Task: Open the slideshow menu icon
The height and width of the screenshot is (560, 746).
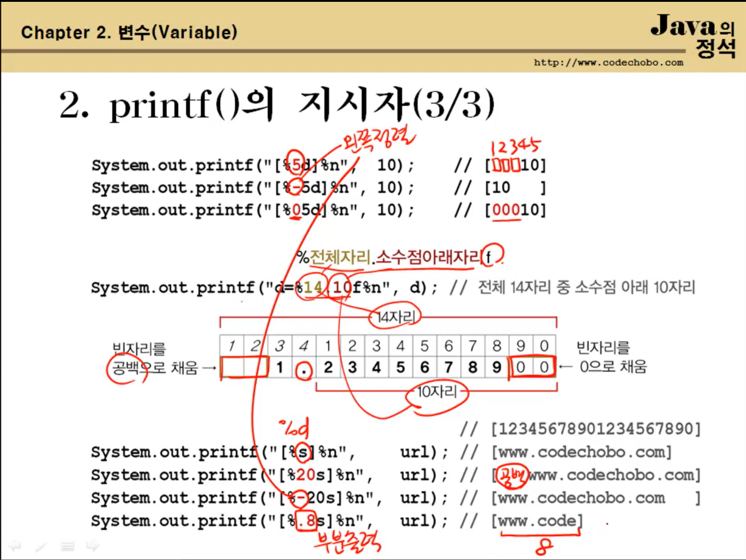Action: coord(67,546)
